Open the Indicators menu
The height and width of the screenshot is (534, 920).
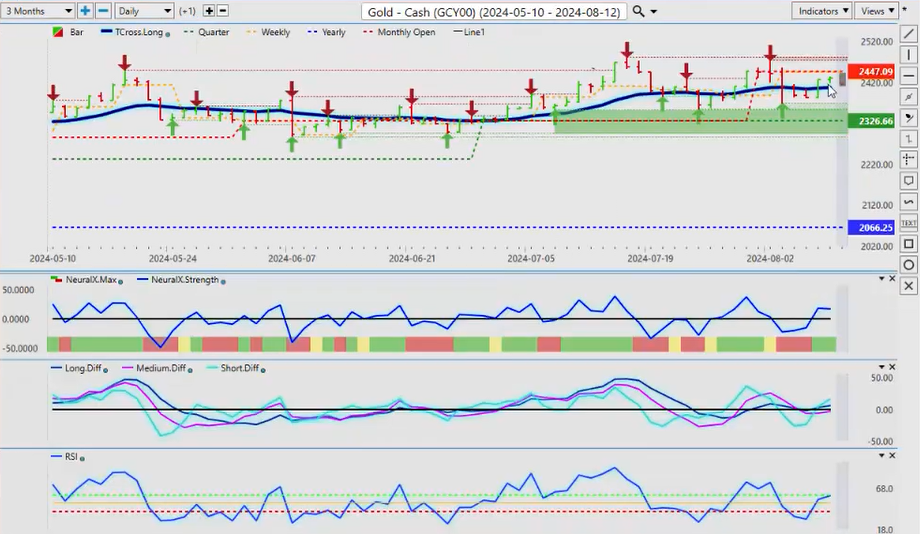(x=820, y=11)
